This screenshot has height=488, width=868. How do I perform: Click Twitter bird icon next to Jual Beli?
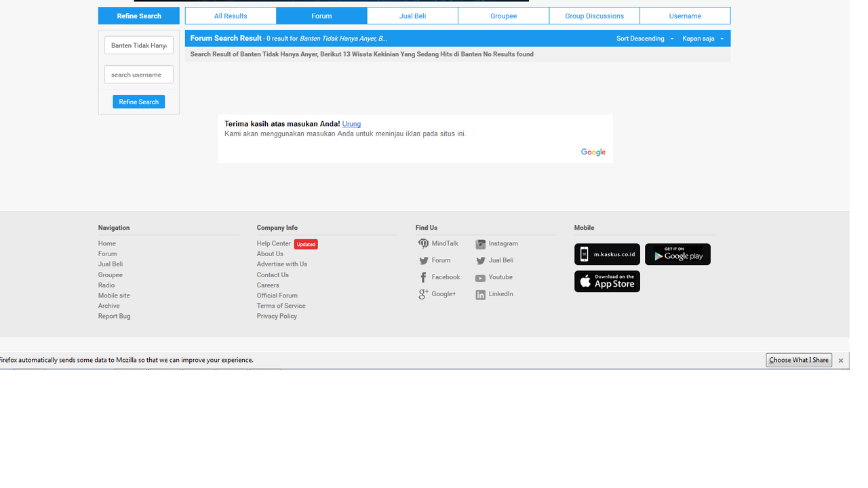[x=480, y=261]
